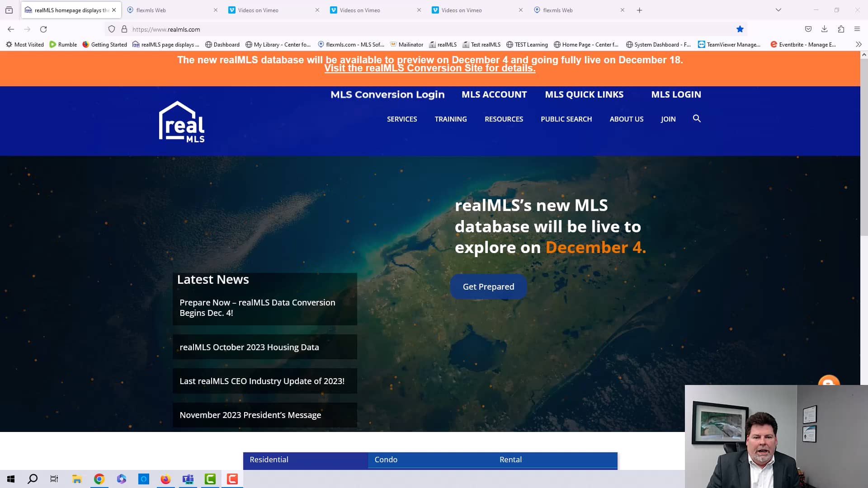Show tracking protection shield info
Viewport: 868px width, 488px height.
point(112,29)
